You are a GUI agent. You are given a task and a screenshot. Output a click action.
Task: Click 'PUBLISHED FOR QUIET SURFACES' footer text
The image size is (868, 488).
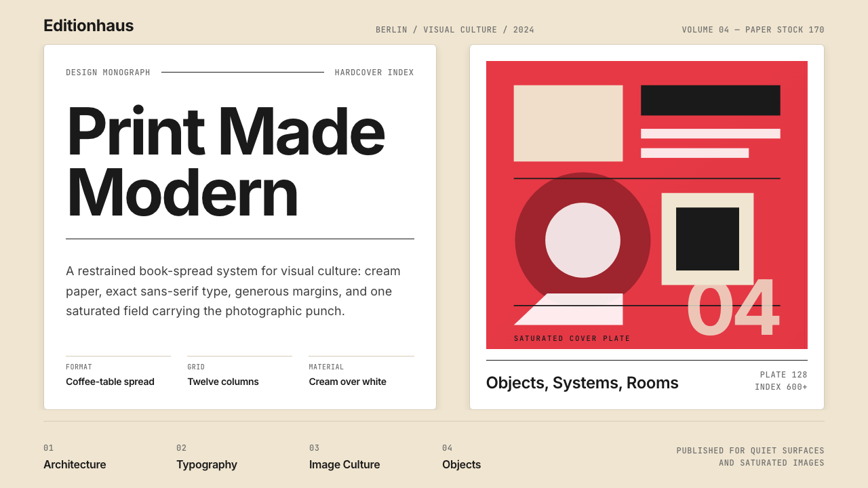pos(751,451)
